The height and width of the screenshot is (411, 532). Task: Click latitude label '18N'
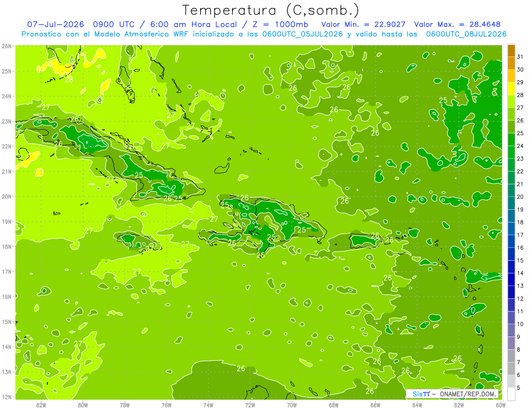tap(7, 247)
